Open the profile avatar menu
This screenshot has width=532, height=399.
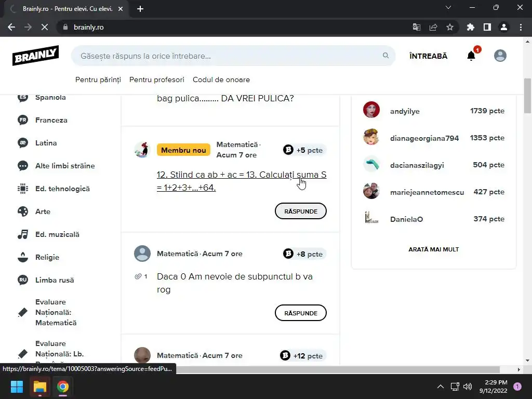tap(500, 56)
